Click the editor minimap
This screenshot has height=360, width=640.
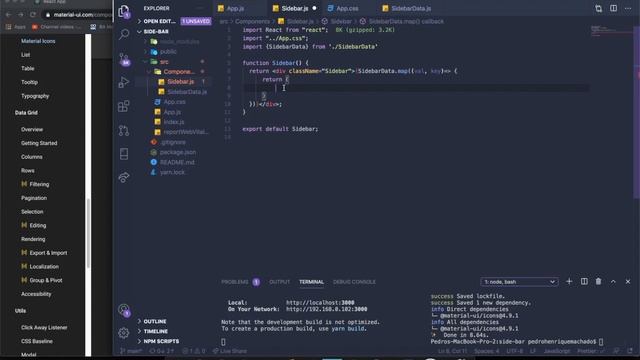click(x=611, y=31)
